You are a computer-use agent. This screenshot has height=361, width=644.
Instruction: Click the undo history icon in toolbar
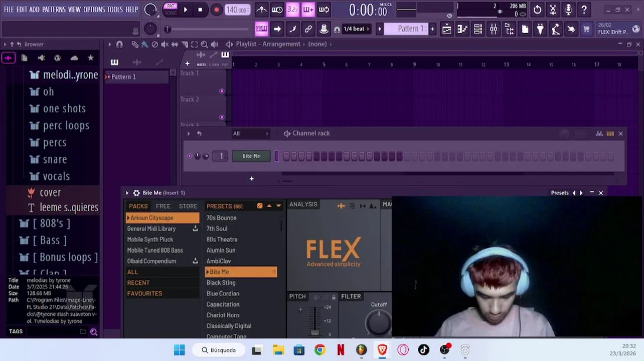(x=537, y=10)
